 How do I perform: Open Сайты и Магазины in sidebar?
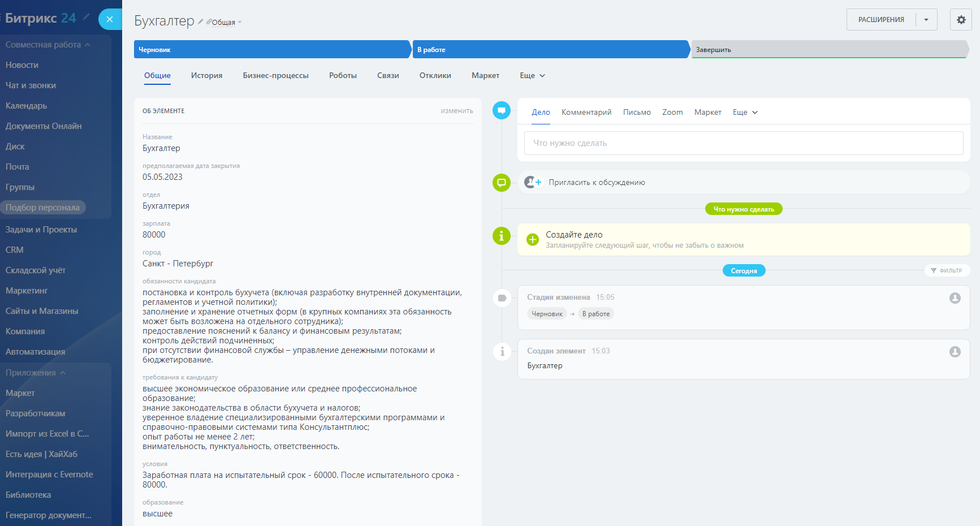click(42, 311)
